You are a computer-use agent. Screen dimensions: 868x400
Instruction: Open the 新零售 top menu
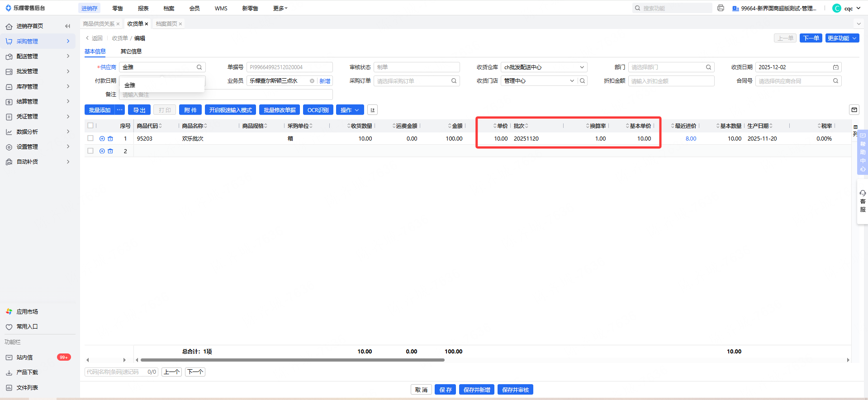pos(250,8)
